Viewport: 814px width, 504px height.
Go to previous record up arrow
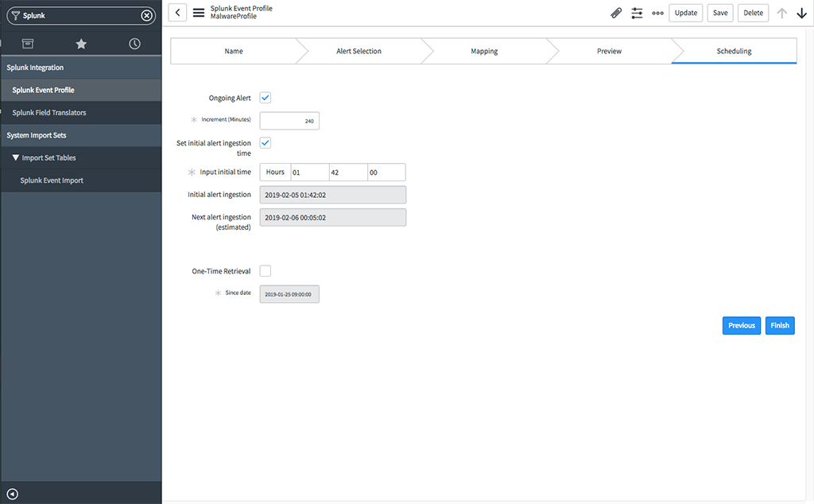tap(782, 13)
